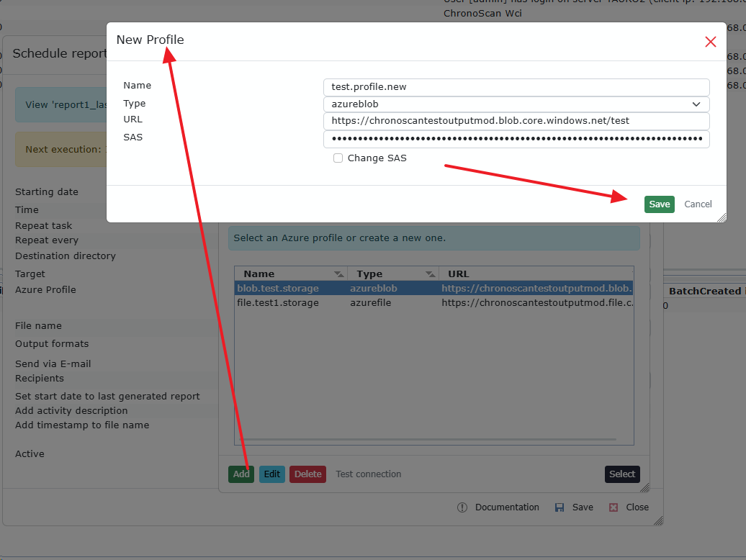The image size is (746, 560).
Task: Click the masked SAS input field
Action: pos(516,139)
